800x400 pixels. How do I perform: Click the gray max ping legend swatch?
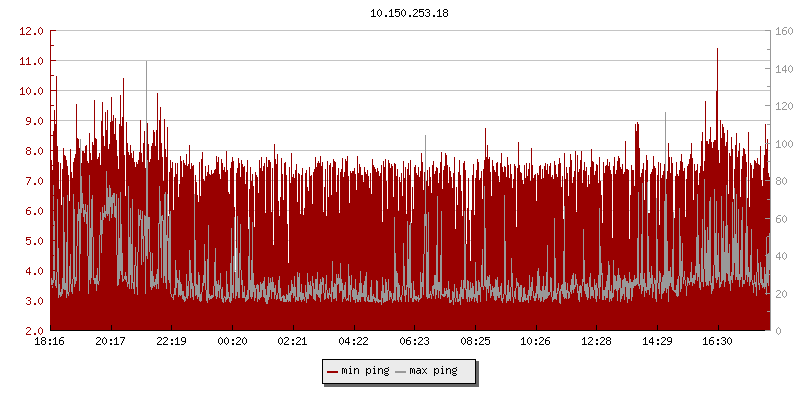401,371
